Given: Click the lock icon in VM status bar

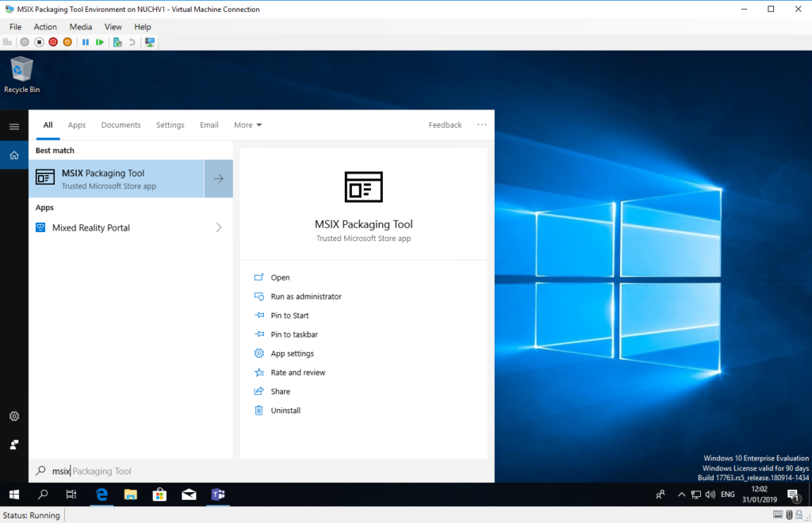Looking at the screenshot, I should coord(799,515).
